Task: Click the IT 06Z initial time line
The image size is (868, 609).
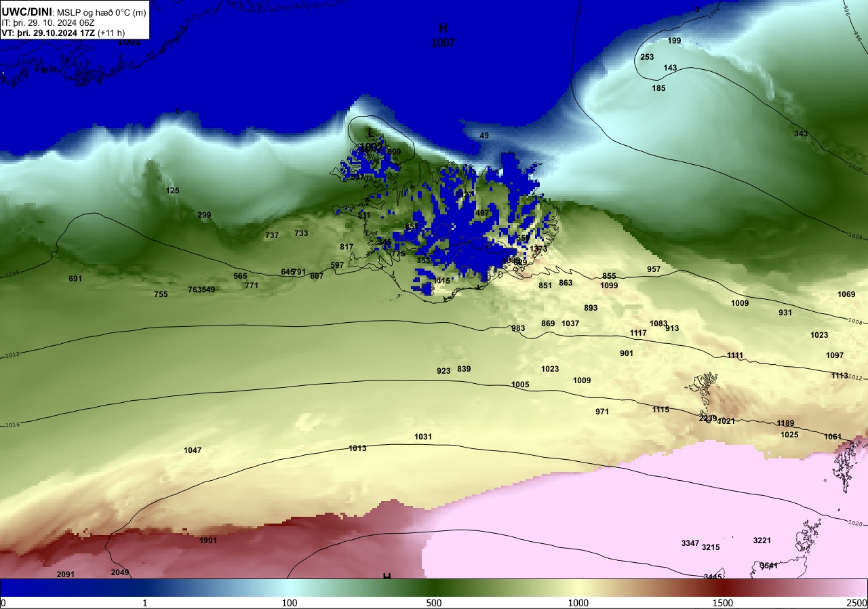Action: (47, 22)
